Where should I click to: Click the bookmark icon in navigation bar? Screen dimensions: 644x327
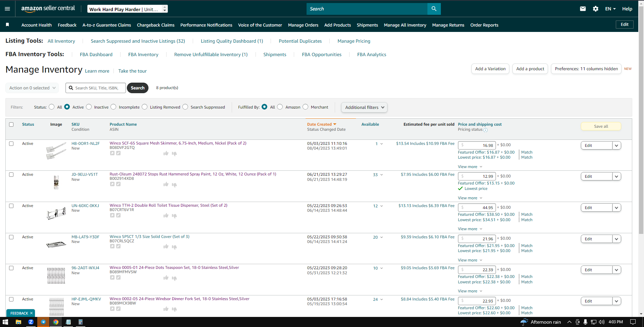[7, 25]
